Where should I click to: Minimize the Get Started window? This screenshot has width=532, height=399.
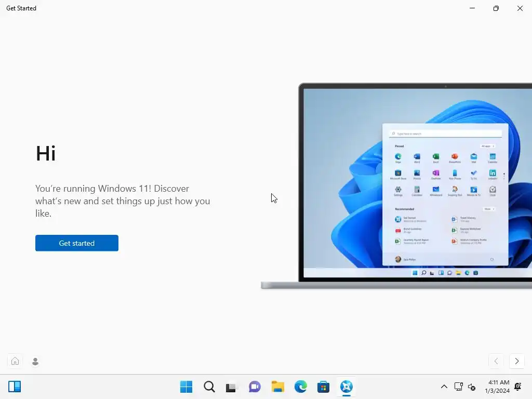[x=472, y=8]
